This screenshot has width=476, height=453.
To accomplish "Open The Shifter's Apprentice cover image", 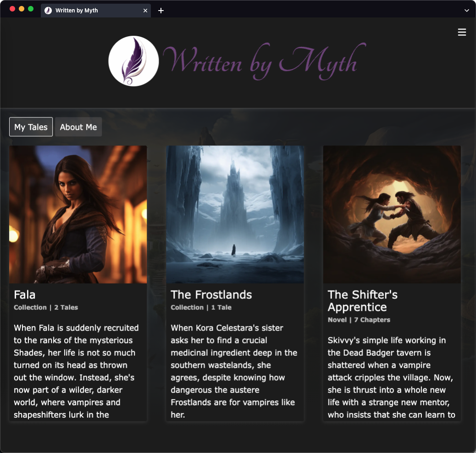I will pos(392,214).
